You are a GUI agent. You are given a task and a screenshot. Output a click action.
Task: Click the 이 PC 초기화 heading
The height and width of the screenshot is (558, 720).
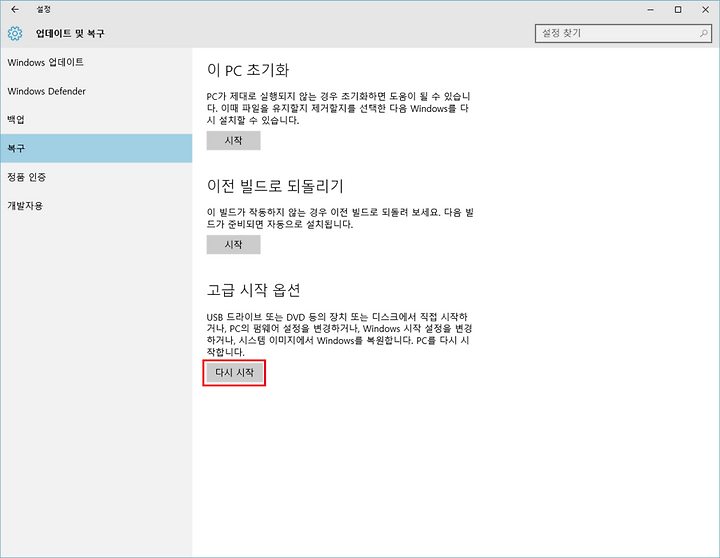(x=248, y=70)
